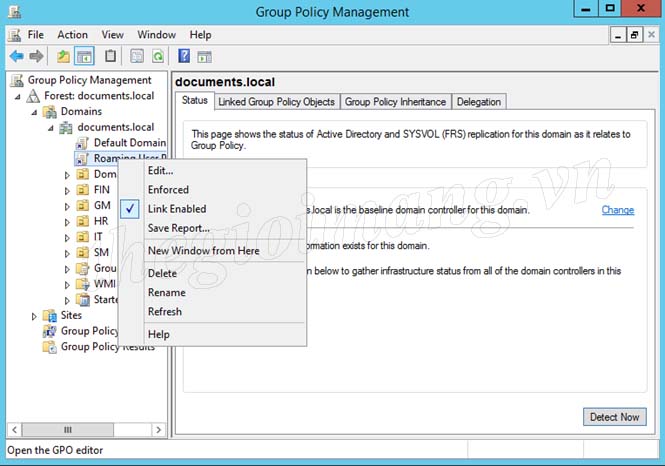The height and width of the screenshot is (466, 665).
Task: Click the Sites node icon
Action: (x=50, y=315)
